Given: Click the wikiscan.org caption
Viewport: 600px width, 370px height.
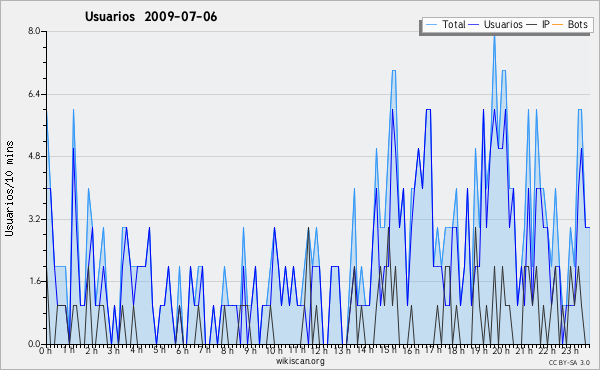Looking at the screenshot, I should coord(300,361).
